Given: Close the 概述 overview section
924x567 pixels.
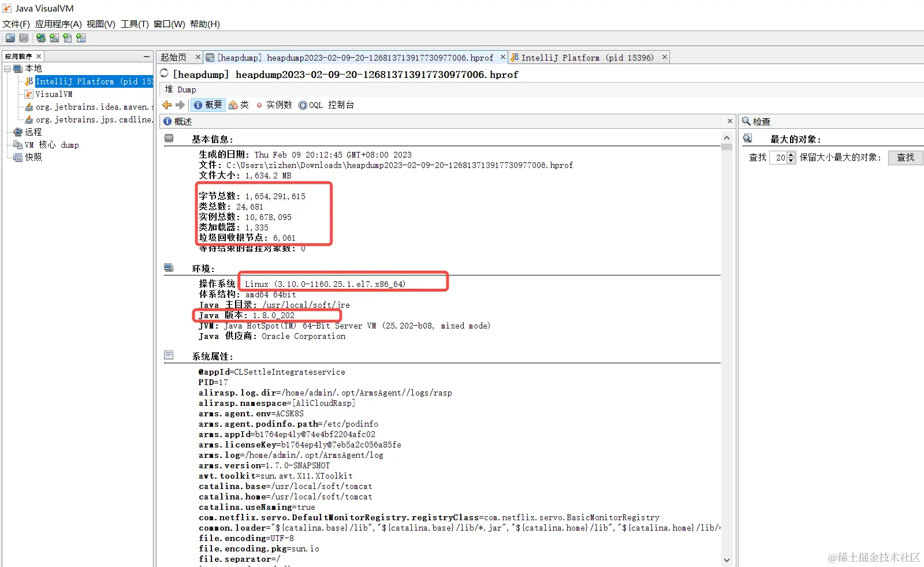Looking at the screenshot, I should 729,121.
